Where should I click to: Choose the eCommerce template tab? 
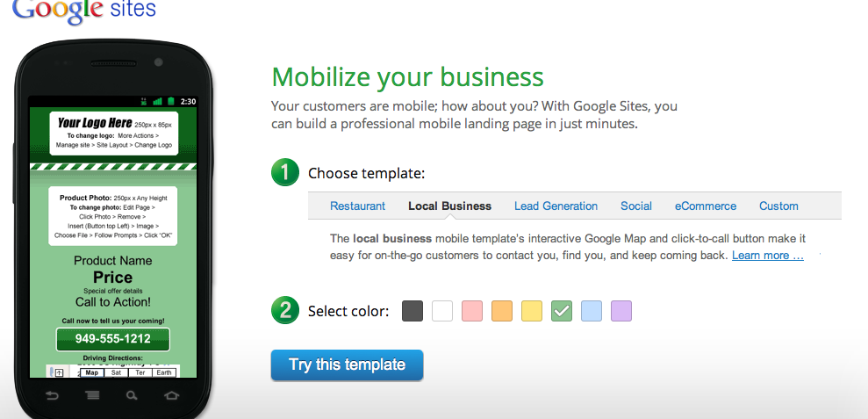point(706,206)
